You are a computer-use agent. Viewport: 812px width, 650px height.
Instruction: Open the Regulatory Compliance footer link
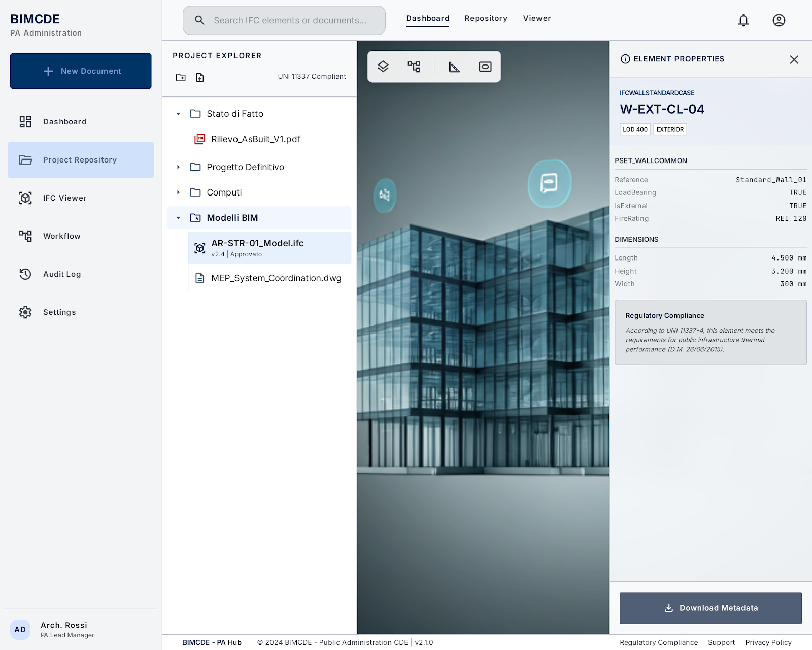659,642
